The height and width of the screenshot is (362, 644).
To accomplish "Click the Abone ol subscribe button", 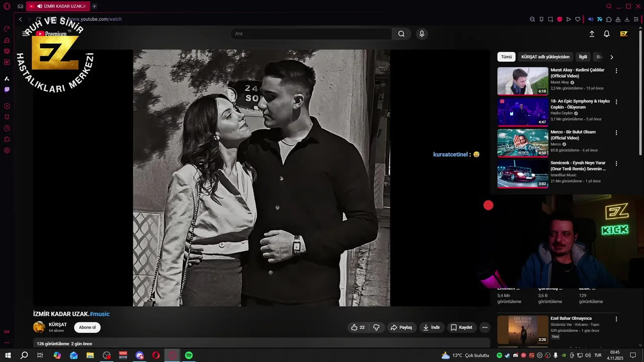I will point(87,327).
